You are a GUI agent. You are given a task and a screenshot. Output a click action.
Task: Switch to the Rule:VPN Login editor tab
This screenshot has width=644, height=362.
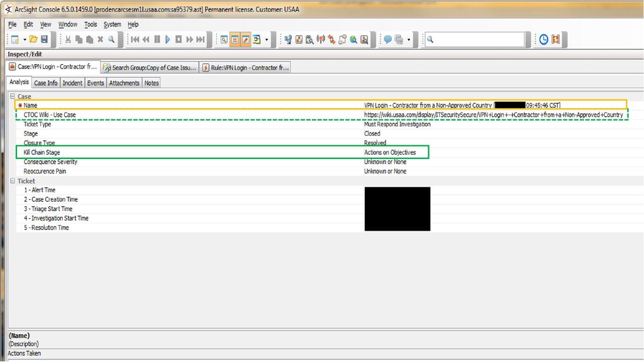click(246, 67)
